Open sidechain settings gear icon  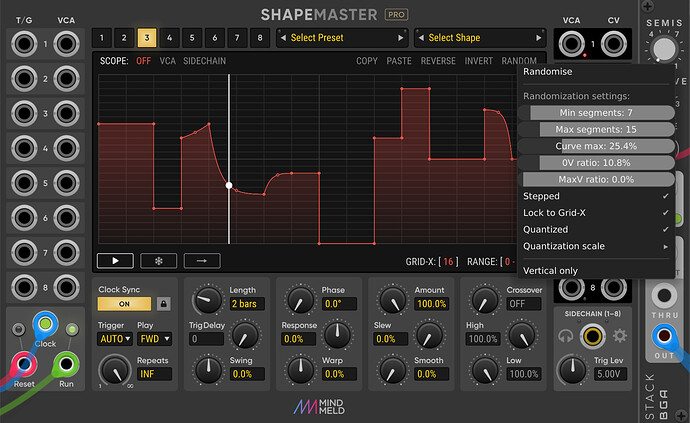coord(620,336)
